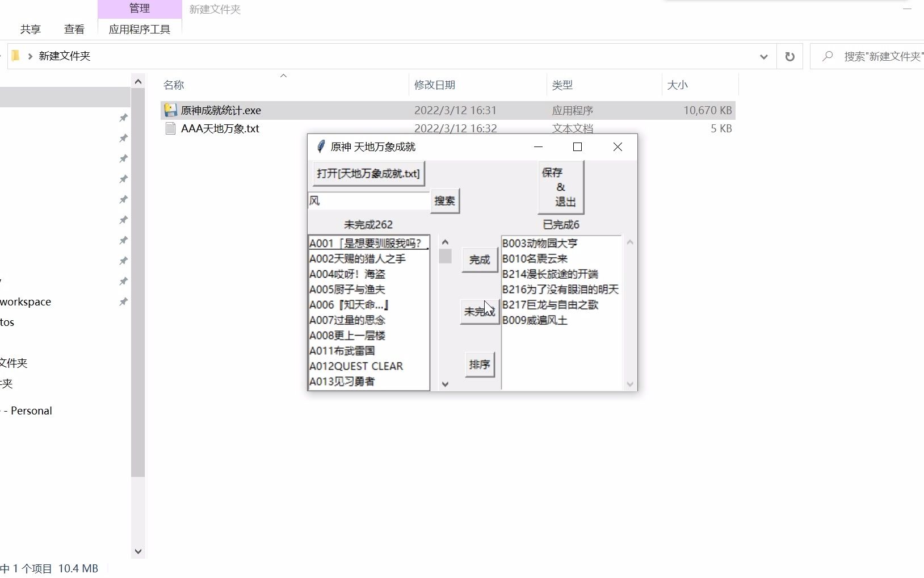Select A006『知天命...』 entry
The width and height of the screenshot is (924, 578).
[x=368, y=304]
